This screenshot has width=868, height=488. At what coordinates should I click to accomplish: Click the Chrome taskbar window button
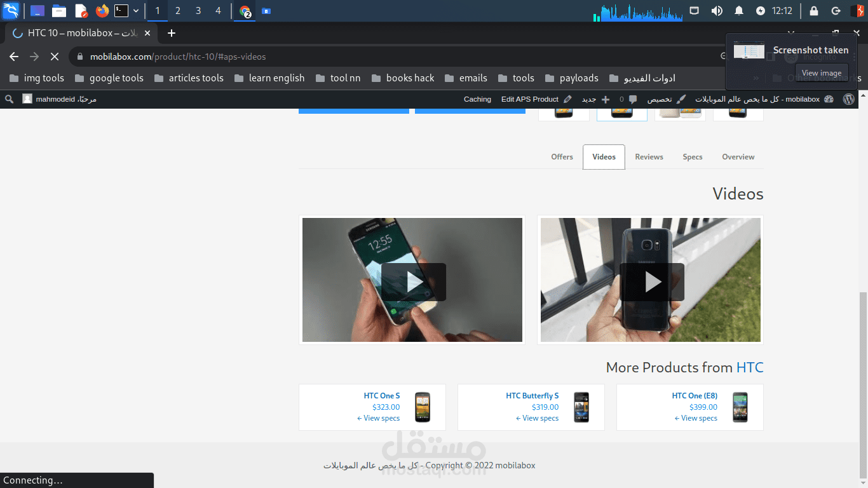[245, 11]
